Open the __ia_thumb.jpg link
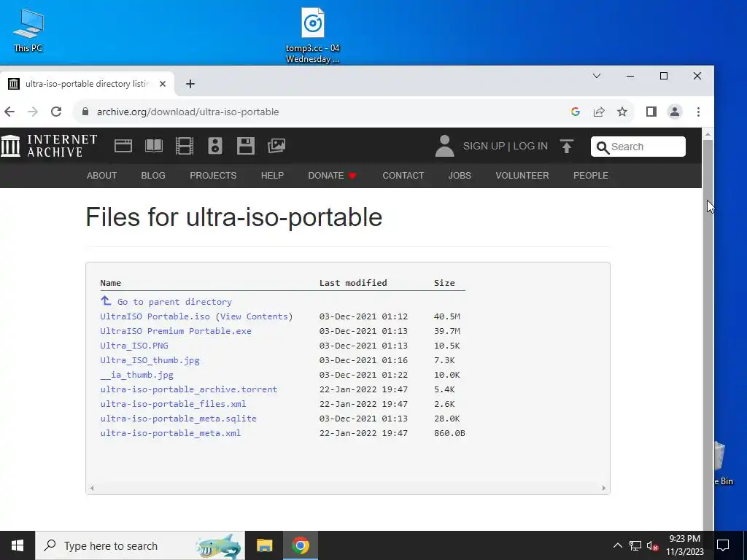 (136, 375)
